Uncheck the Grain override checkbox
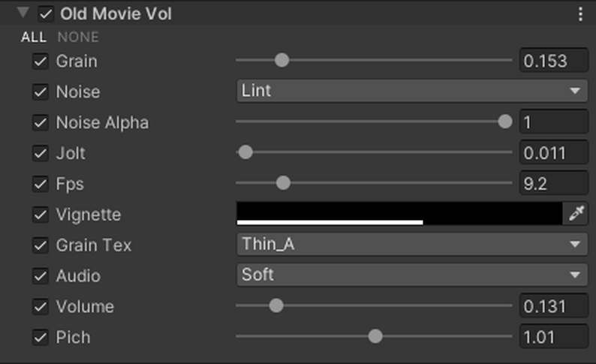This screenshot has width=596, height=364. click(x=40, y=62)
